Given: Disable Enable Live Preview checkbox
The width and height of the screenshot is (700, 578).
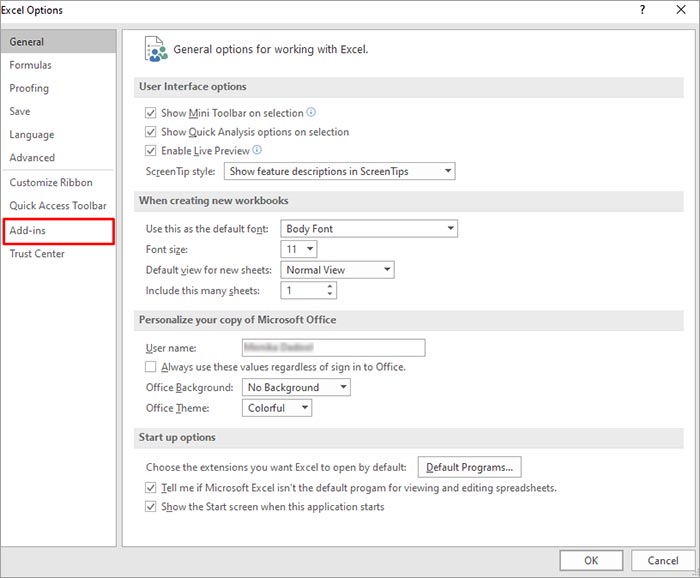Looking at the screenshot, I should click(x=150, y=150).
